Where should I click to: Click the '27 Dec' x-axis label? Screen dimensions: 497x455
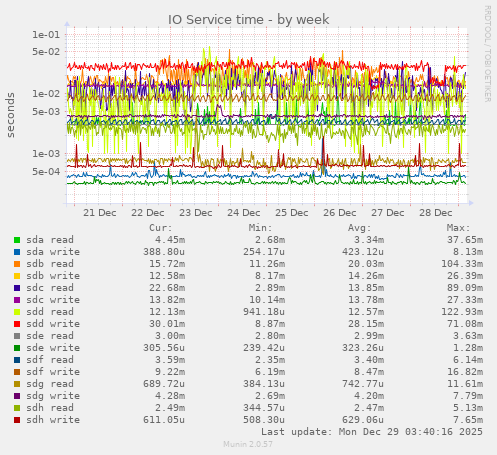coord(388,213)
